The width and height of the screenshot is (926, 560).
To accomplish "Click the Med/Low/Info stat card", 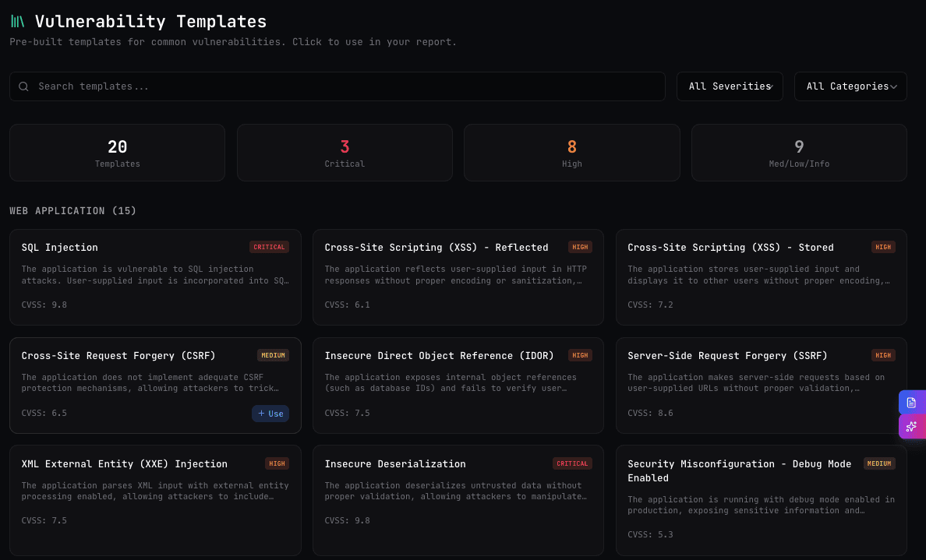I will tap(799, 153).
